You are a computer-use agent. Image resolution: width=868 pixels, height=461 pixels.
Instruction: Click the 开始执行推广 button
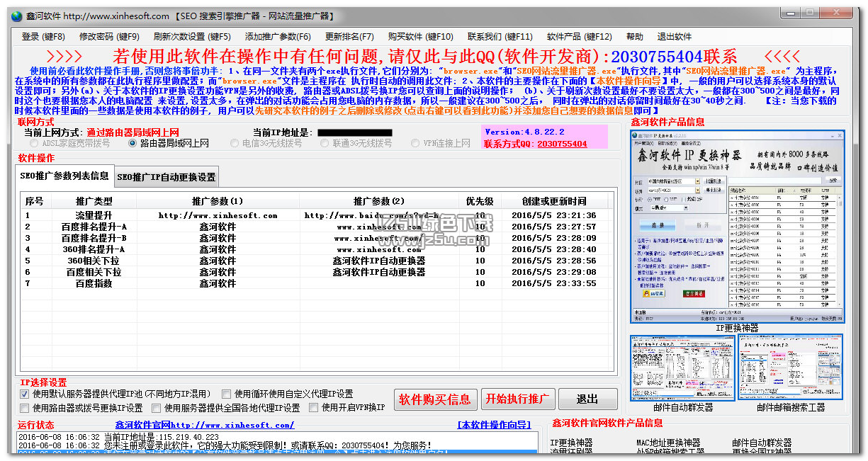(518, 399)
